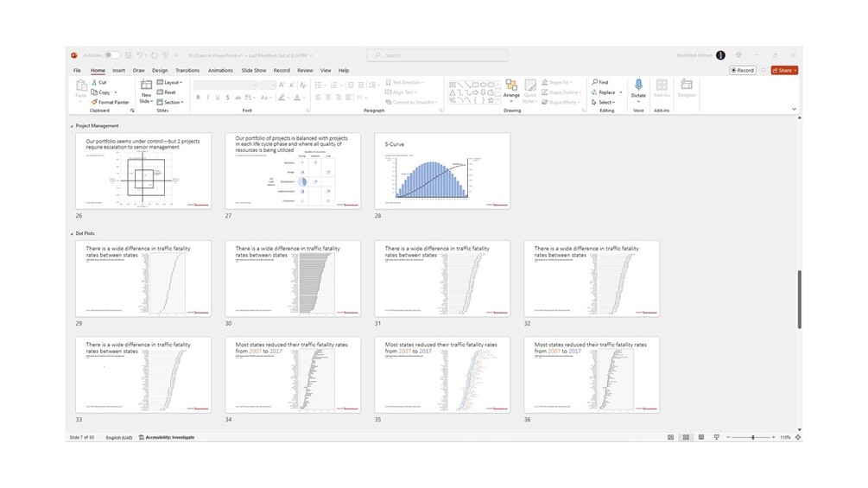Viewport: 868px width, 488px height.
Task: Open the Review tab
Action: [305, 71]
